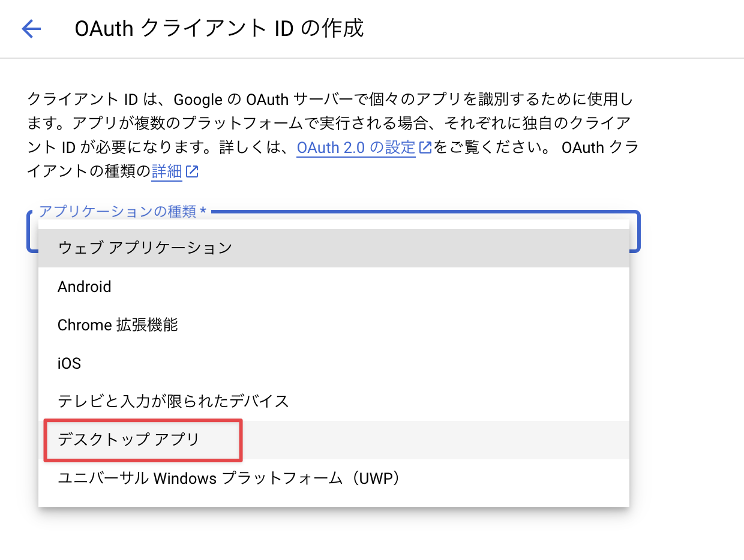744x560 pixels.
Task: Open the OAuth 2.0 の設定 link
Action: coord(356,147)
